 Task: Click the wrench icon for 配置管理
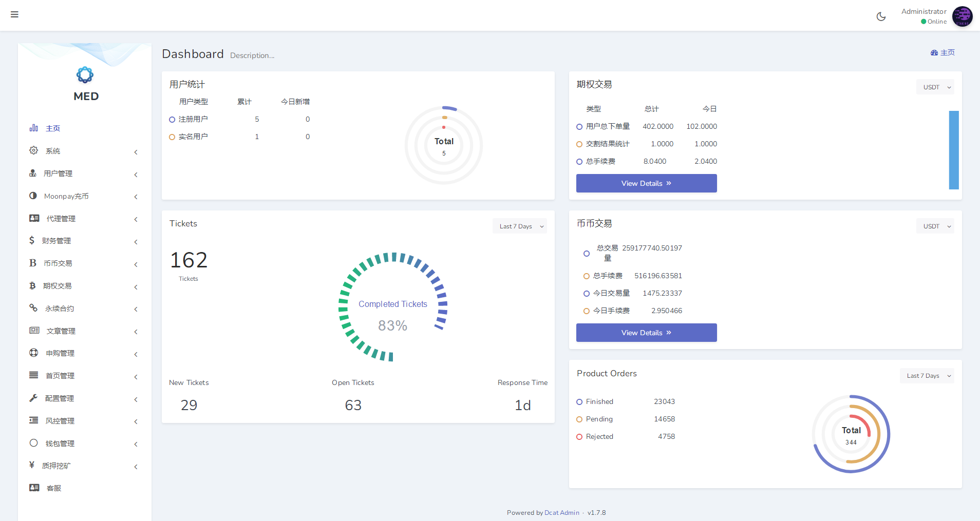pyautogui.click(x=33, y=398)
